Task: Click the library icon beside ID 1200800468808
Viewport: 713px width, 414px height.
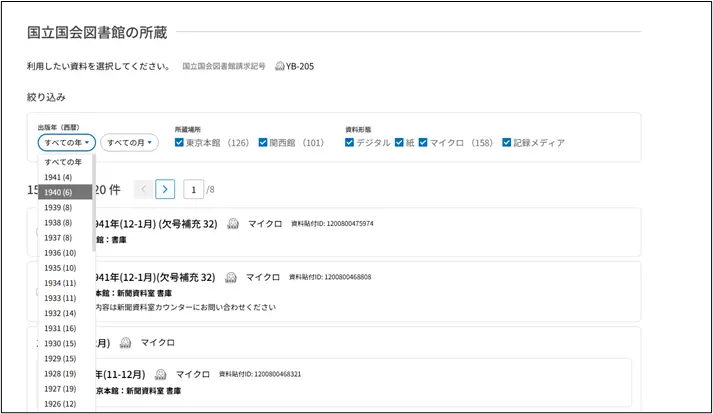Action: pos(231,277)
